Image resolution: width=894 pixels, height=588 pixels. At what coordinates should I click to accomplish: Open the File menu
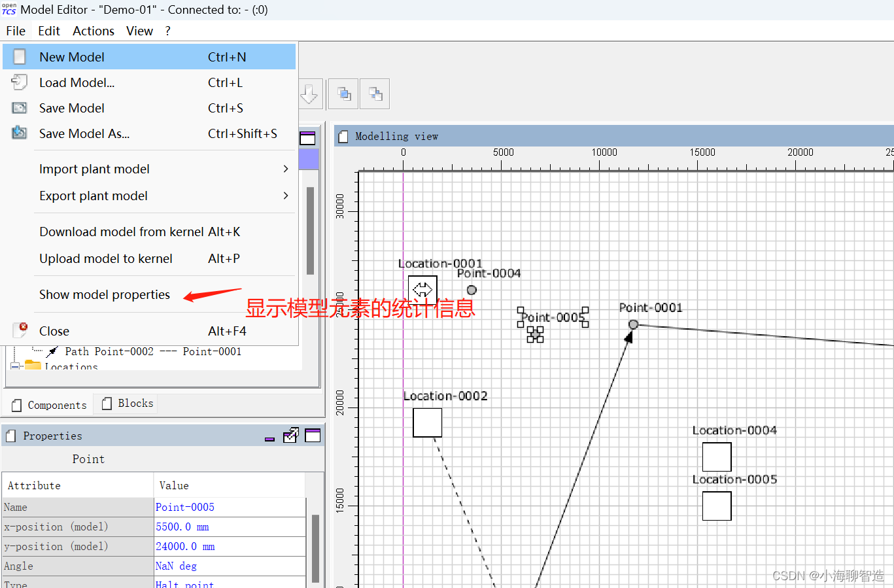[x=16, y=31]
